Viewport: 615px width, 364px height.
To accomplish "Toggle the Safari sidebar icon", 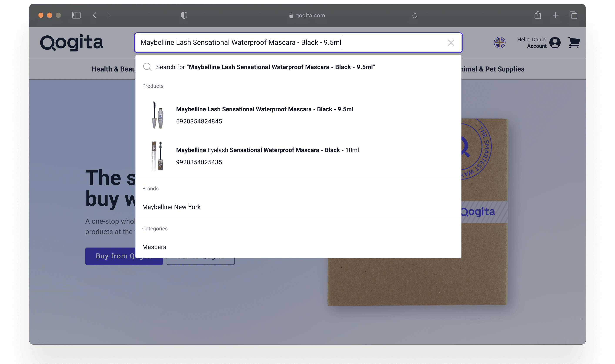I will point(76,15).
